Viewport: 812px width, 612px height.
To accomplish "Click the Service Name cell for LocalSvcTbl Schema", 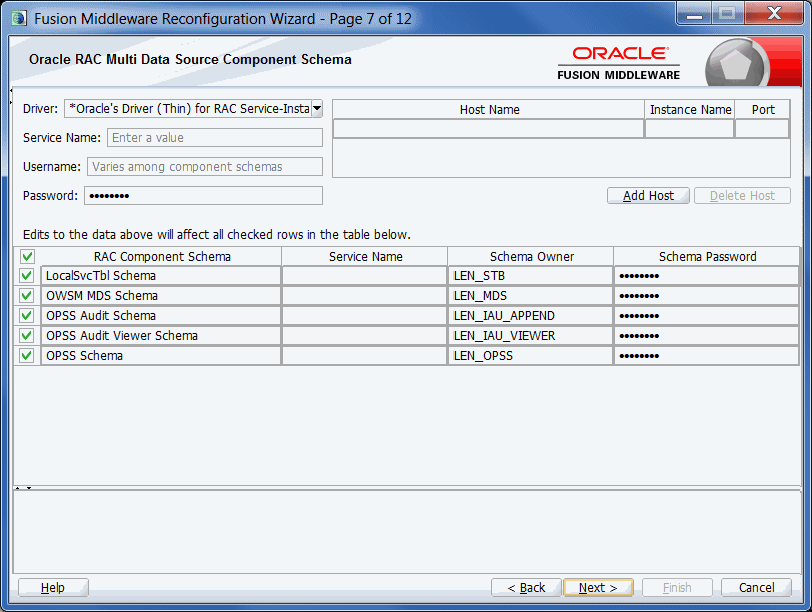I will pos(365,275).
